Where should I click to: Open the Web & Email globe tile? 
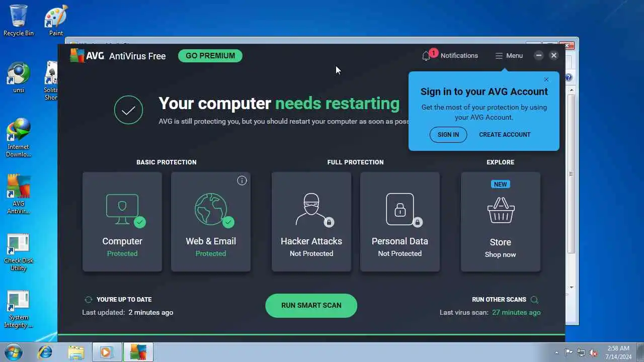(x=211, y=222)
